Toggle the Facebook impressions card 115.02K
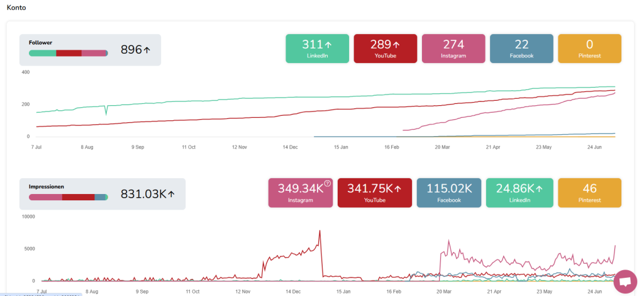644x296 pixels. (x=448, y=192)
